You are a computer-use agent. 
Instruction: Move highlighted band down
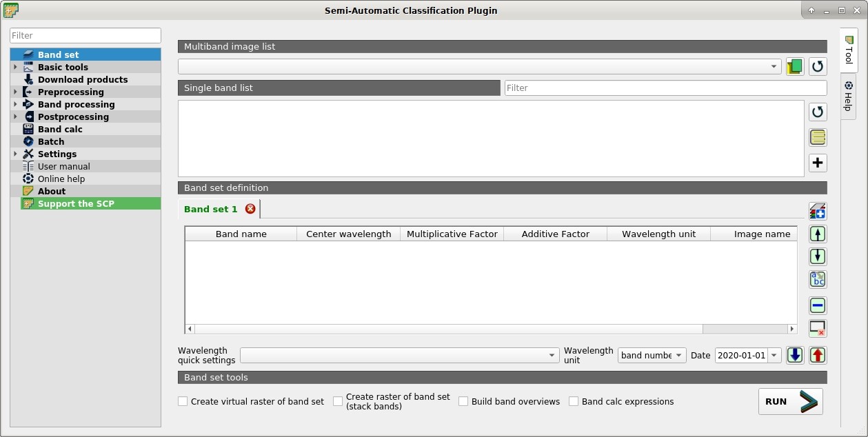coord(818,256)
